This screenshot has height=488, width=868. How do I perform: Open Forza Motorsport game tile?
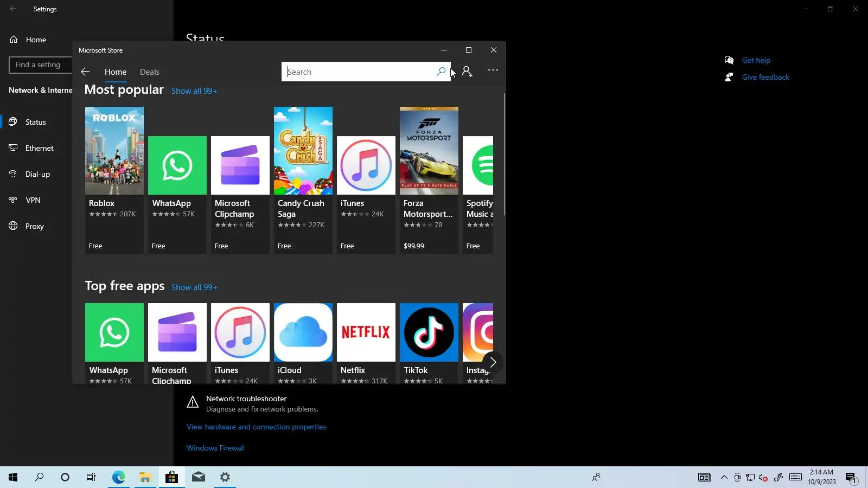(429, 180)
